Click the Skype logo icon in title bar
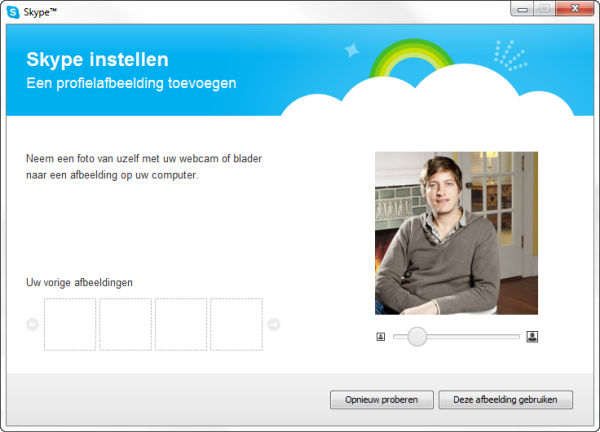The width and height of the screenshot is (600, 432). click(x=13, y=12)
